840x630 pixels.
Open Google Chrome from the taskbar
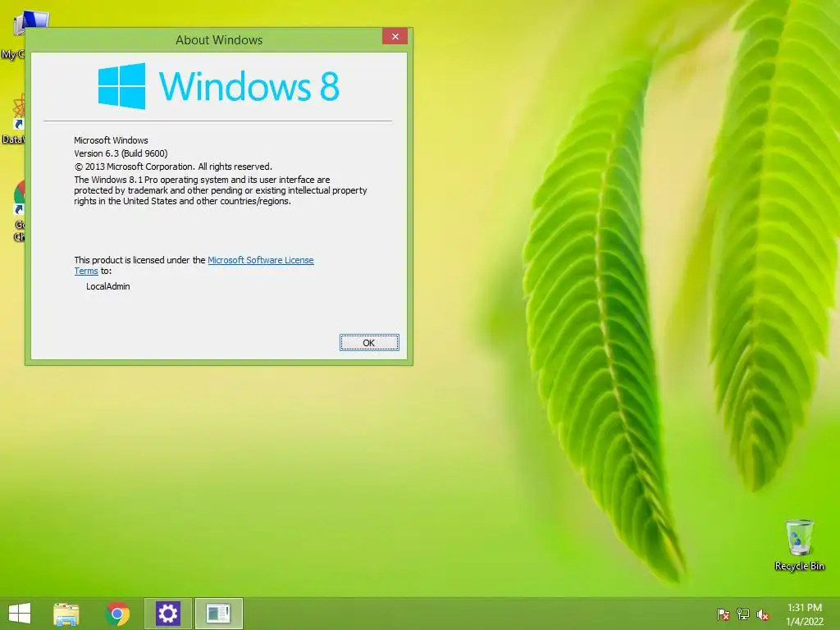[117, 614]
